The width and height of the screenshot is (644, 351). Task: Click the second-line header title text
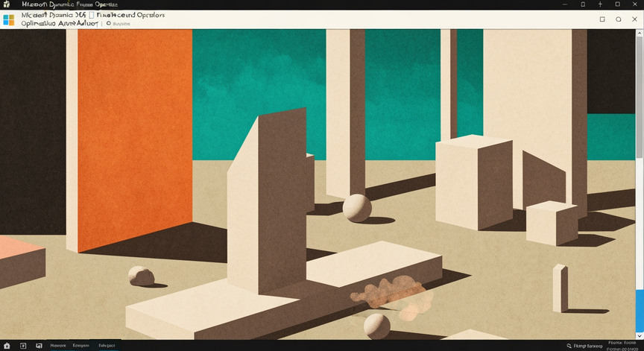tap(60, 23)
